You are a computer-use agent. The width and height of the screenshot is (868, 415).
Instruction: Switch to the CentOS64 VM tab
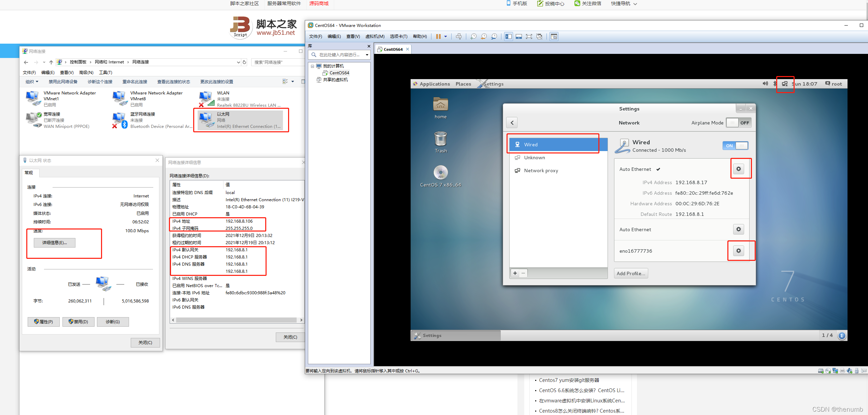coord(393,49)
